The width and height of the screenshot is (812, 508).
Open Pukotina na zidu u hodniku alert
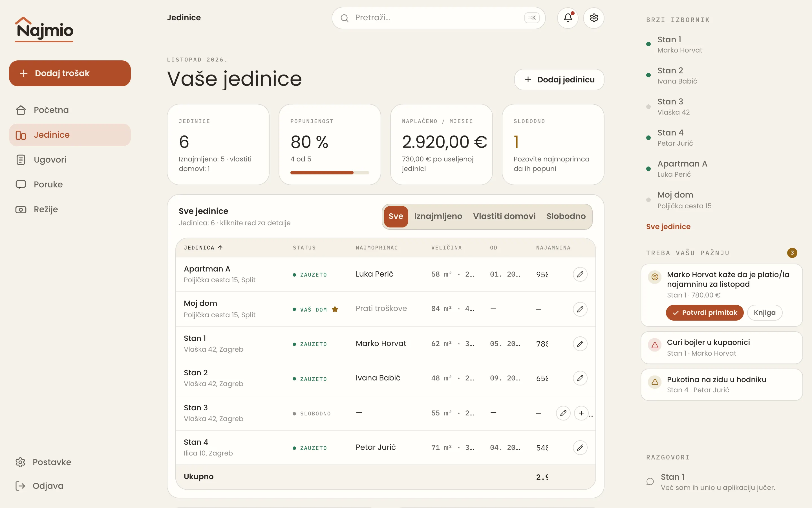click(x=721, y=385)
